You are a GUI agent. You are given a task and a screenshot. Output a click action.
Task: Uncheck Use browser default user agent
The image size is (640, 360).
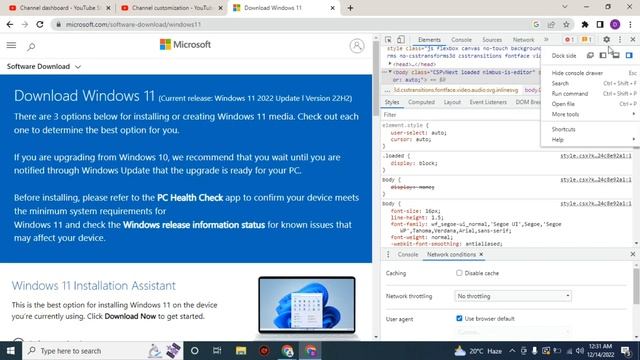pyautogui.click(x=459, y=318)
